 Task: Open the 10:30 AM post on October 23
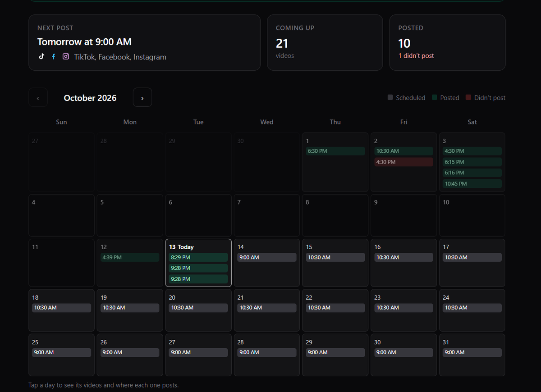(403, 308)
